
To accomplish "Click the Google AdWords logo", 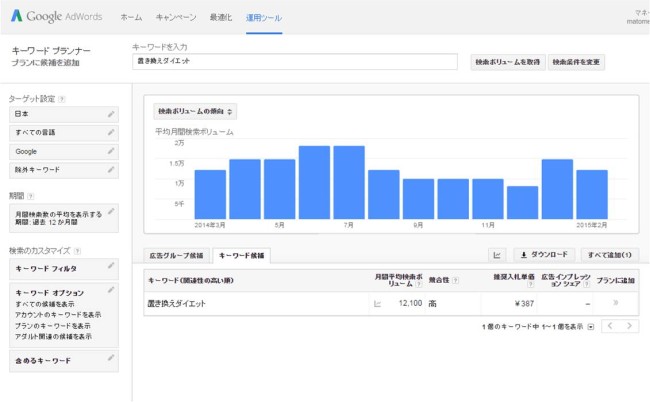I will [x=56, y=17].
